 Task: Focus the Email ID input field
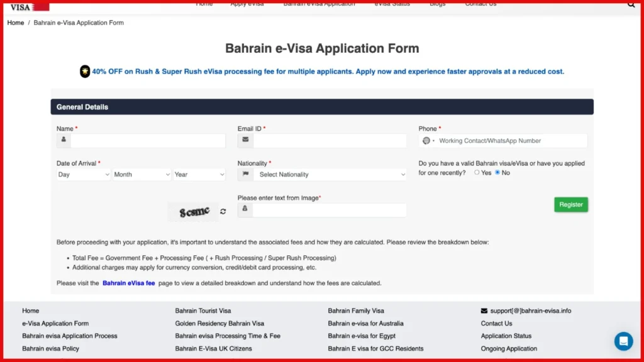point(330,140)
